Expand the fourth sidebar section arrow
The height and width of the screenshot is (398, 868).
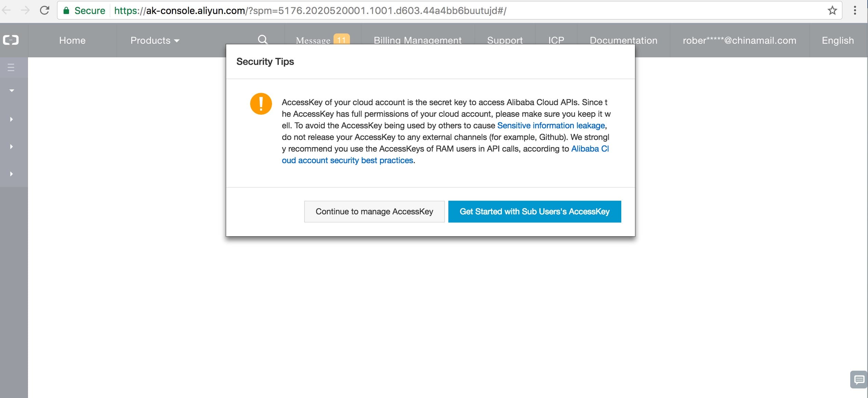pos(12,174)
